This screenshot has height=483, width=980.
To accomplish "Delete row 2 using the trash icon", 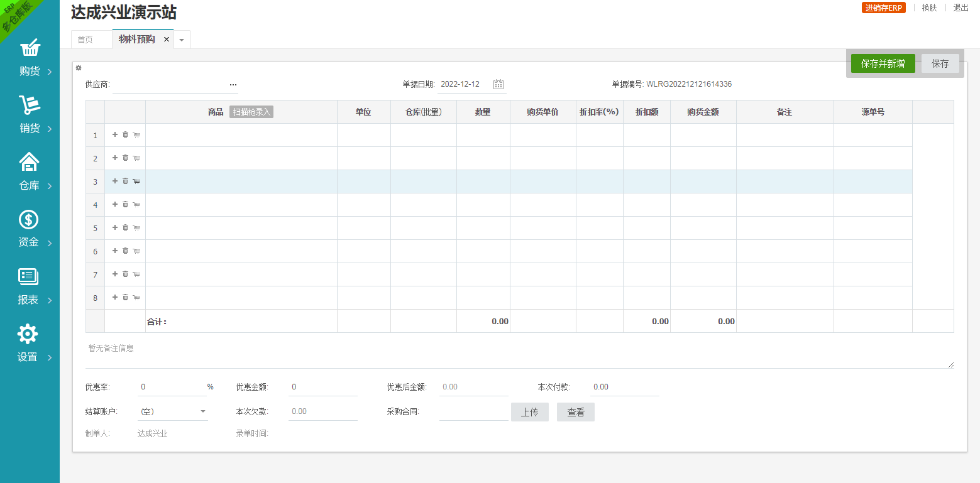I will point(126,158).
